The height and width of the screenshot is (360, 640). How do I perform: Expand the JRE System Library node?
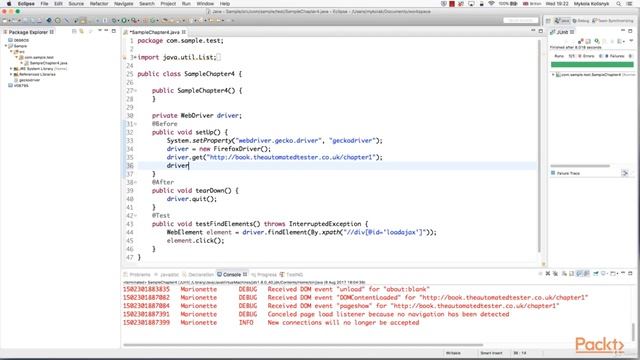point(11,69)
